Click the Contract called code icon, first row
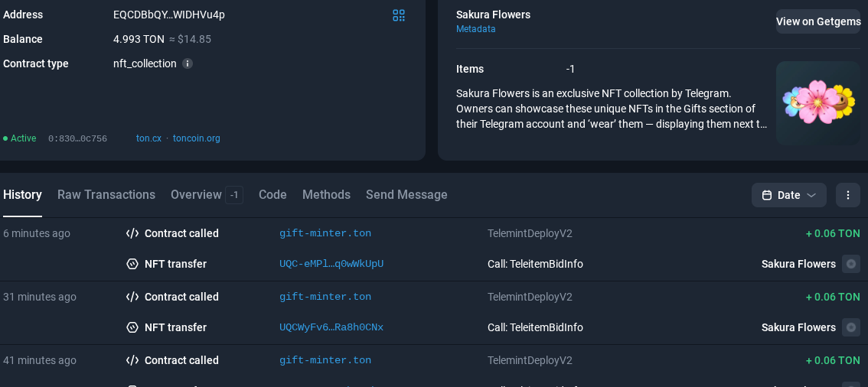The height and width of the screenshot is (387, 868). (132, 233)
